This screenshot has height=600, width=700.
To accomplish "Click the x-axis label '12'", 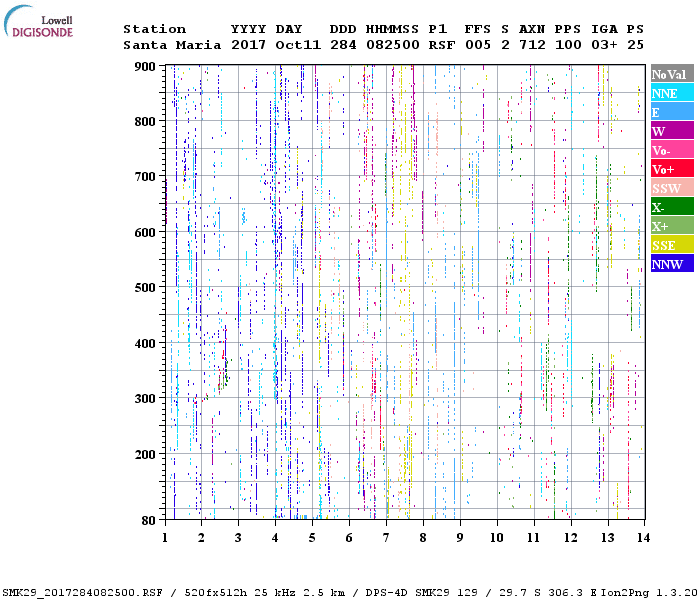I will click(571, 538).
